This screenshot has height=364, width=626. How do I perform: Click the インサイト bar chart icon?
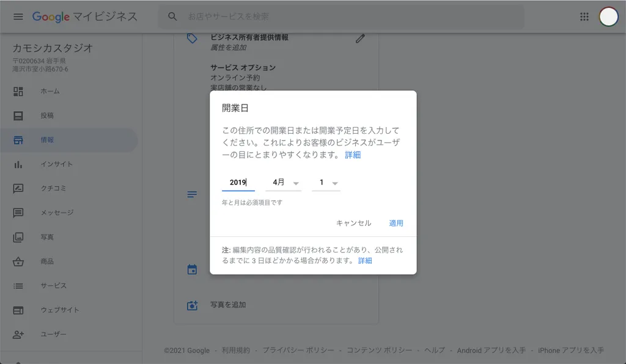pyautogui.click(x=18, y=164)
